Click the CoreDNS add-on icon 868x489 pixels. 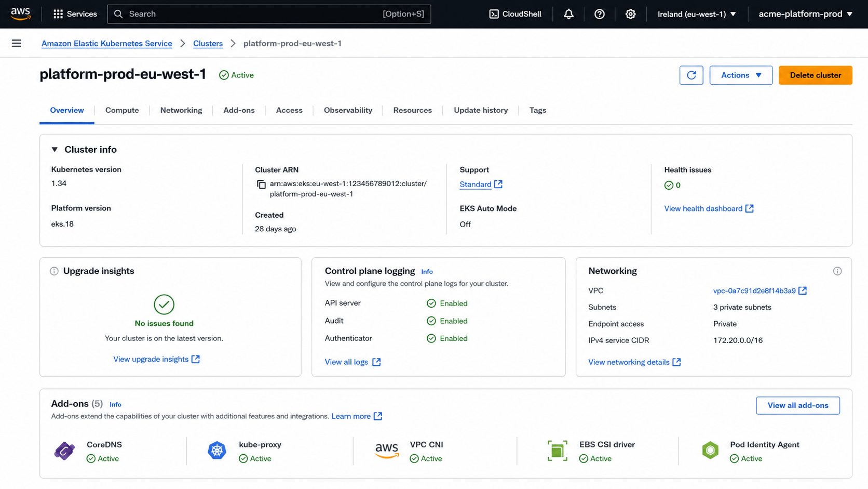64,451
